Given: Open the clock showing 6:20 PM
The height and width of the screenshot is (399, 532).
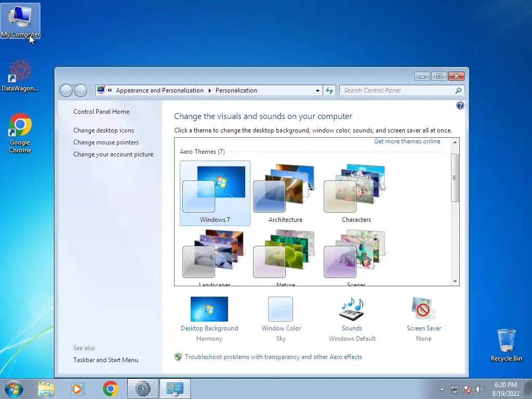Looking at the screenshot, I should pos(506,389).
